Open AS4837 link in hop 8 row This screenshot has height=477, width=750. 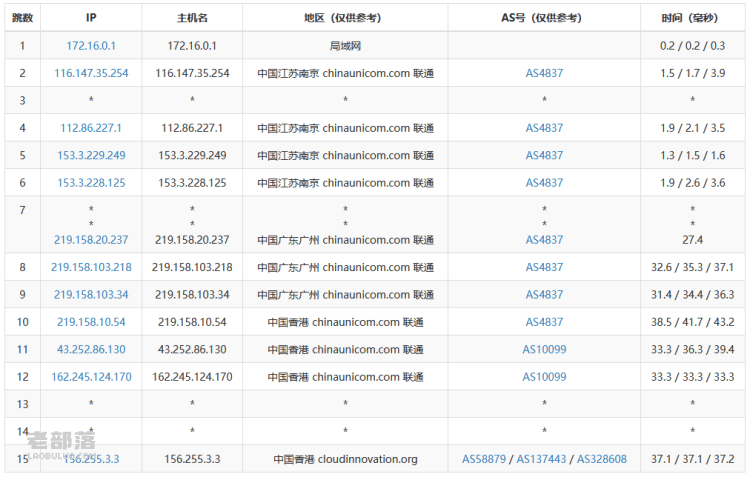544,267
